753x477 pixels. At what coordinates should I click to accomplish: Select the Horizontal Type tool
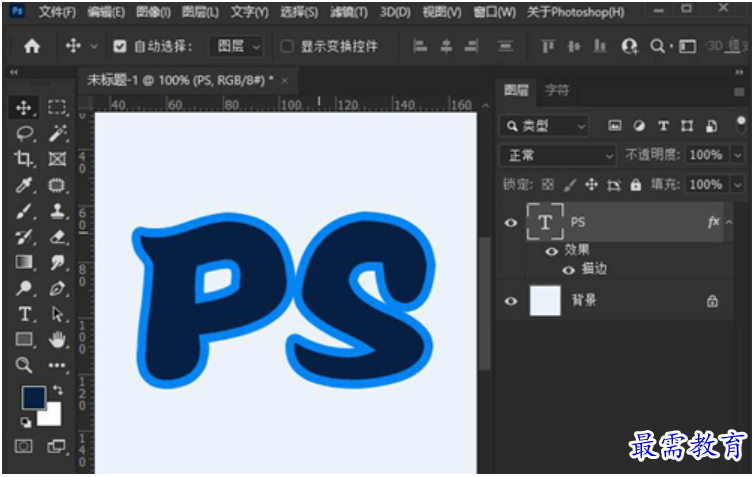pyautogui.click(x=24, y=314)
